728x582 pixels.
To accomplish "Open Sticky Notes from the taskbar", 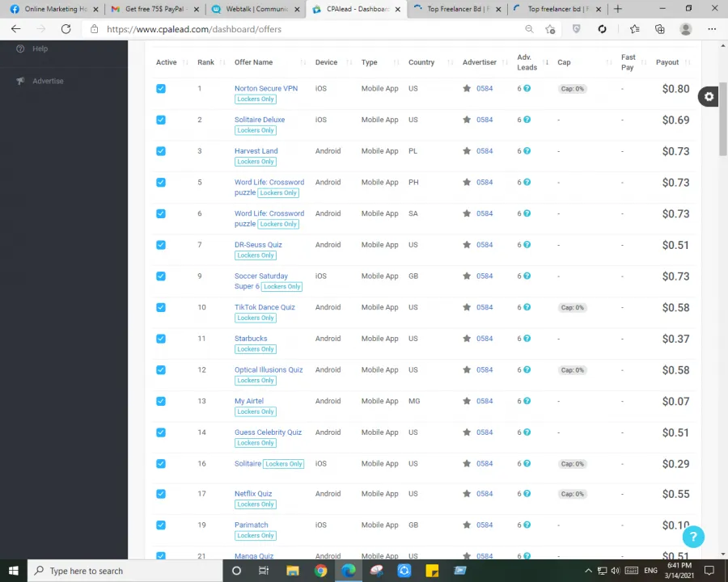I will (432, 571).
